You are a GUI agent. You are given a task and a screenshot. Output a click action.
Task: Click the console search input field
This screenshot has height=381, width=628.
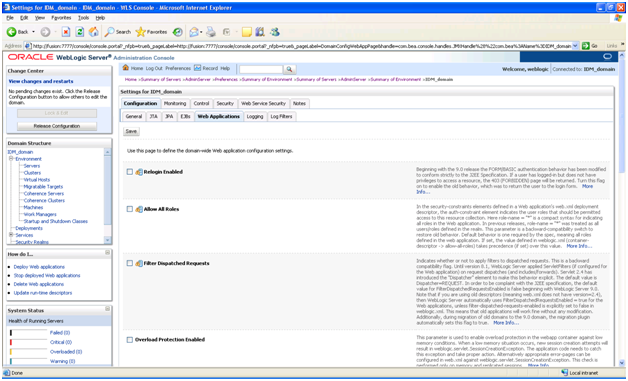click(261, 69)
